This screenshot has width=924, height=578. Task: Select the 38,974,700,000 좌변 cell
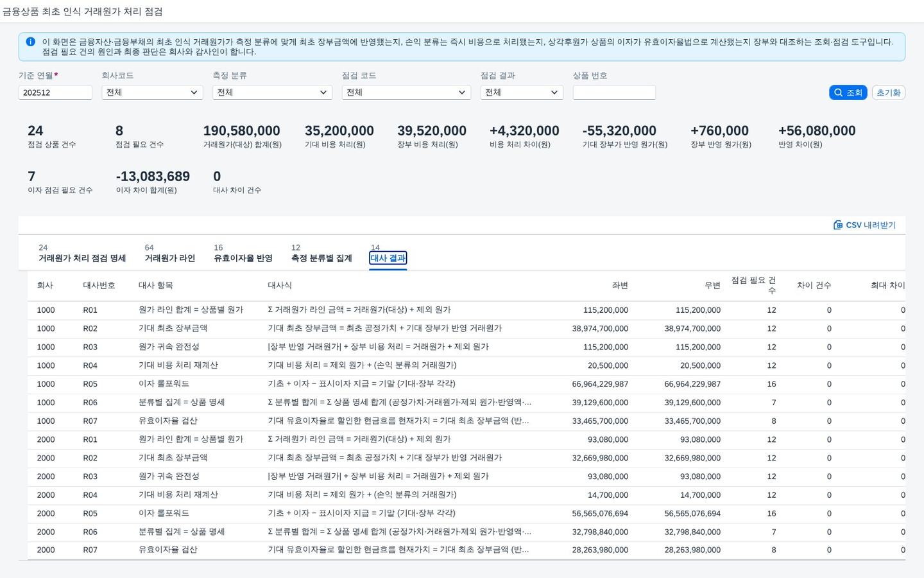[x=600, y=328]
